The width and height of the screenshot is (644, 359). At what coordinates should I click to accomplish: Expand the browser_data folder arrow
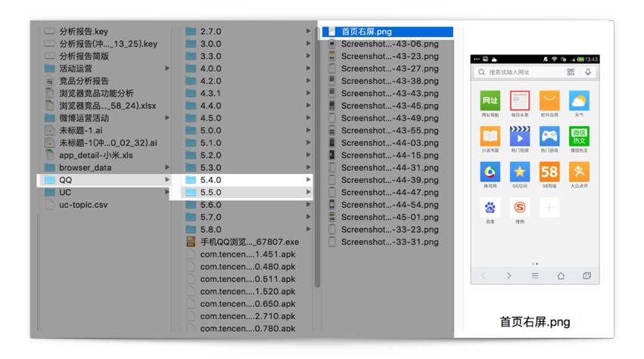(x=167, y=167)
